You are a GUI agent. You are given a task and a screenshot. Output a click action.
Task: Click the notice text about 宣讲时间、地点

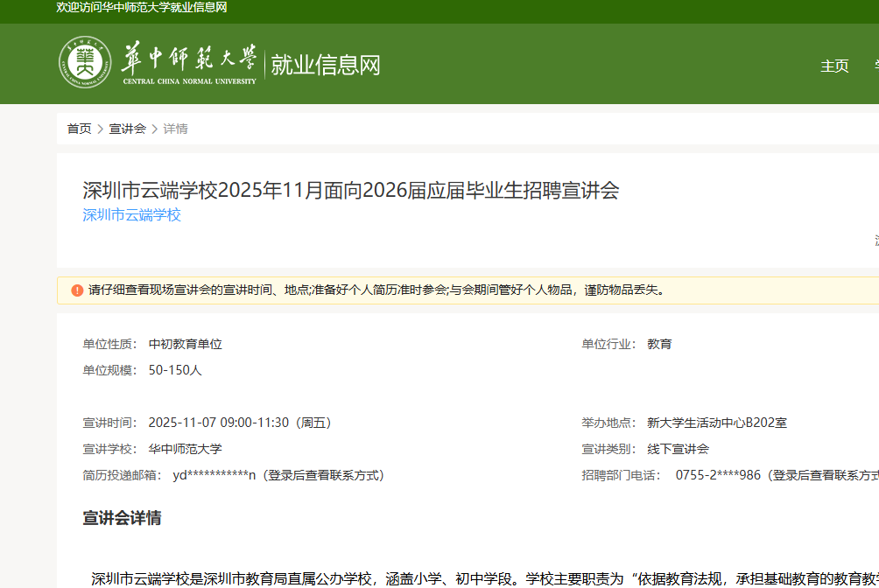point(376,290)
